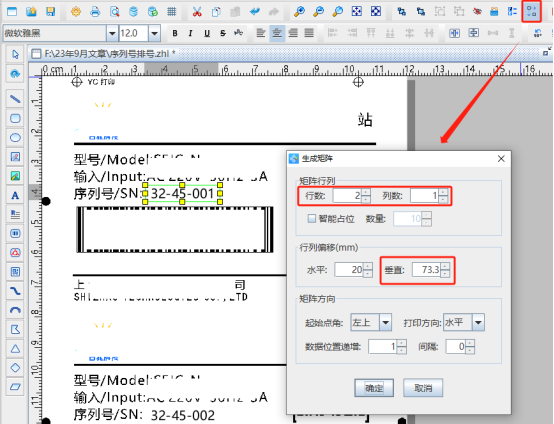This screenshot has height=424, width=554.
Task: Click the scissors cut icon
Action: pos(197,12)
